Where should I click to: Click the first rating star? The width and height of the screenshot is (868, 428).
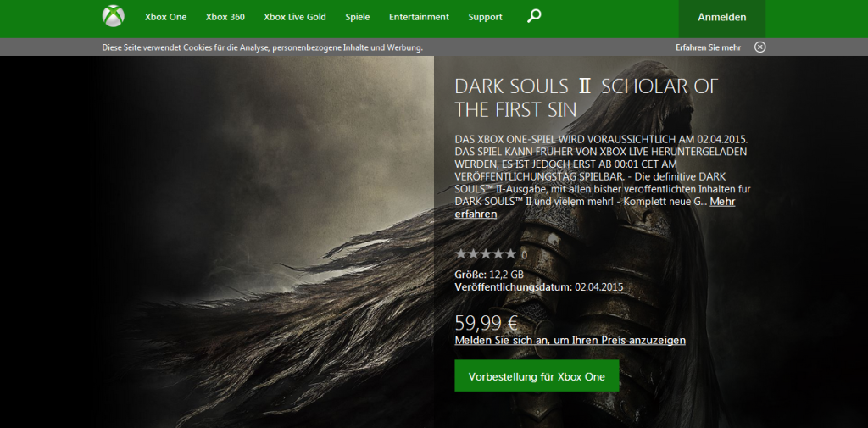point(461,253)
